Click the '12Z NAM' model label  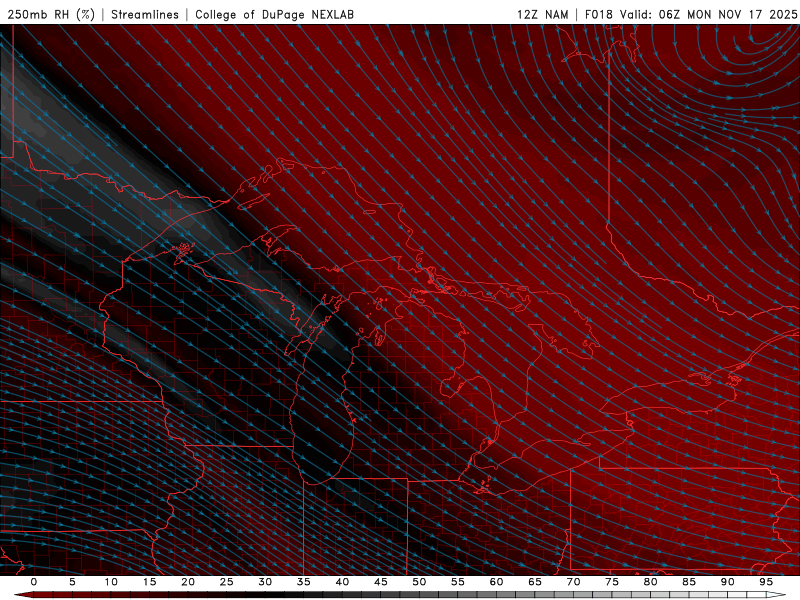pyautogui.click(x=543, y=14)
